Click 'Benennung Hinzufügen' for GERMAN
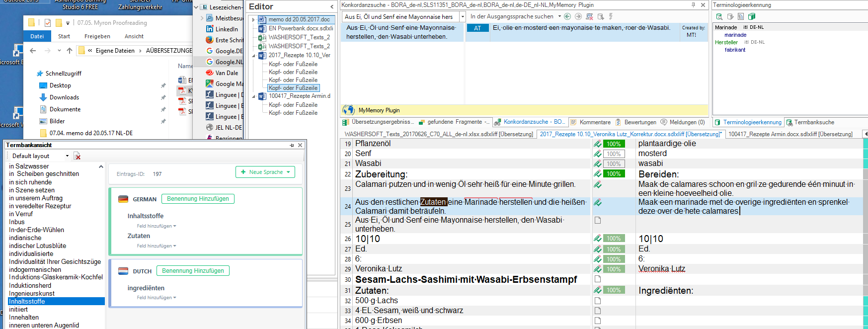 click(x=198, y=199)
